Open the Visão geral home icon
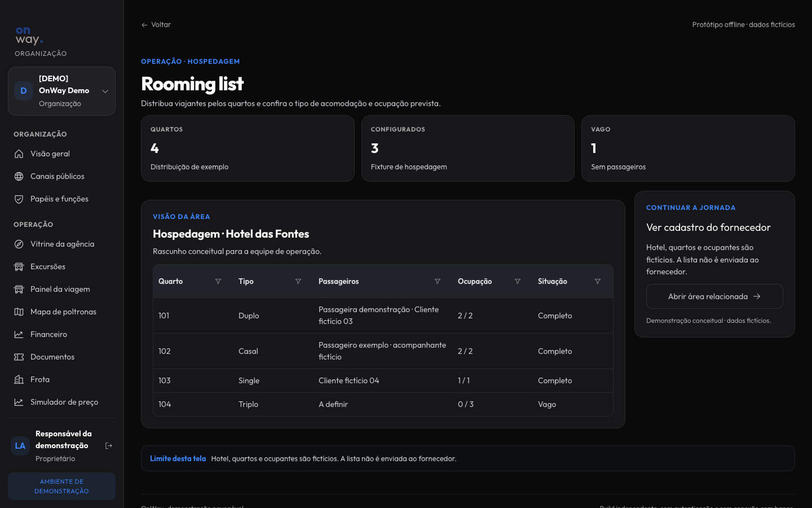Viewport: 812px width, 508px height. click(x=19, y=154)
